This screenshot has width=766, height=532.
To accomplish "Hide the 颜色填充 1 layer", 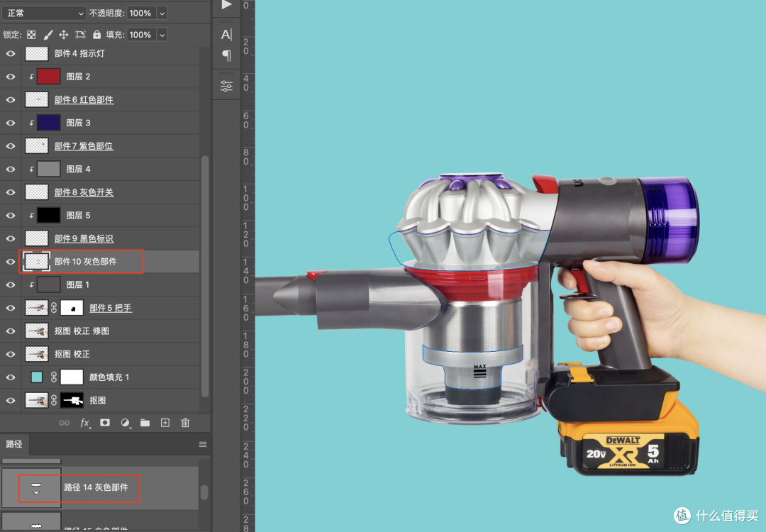I will coord(10,377).
